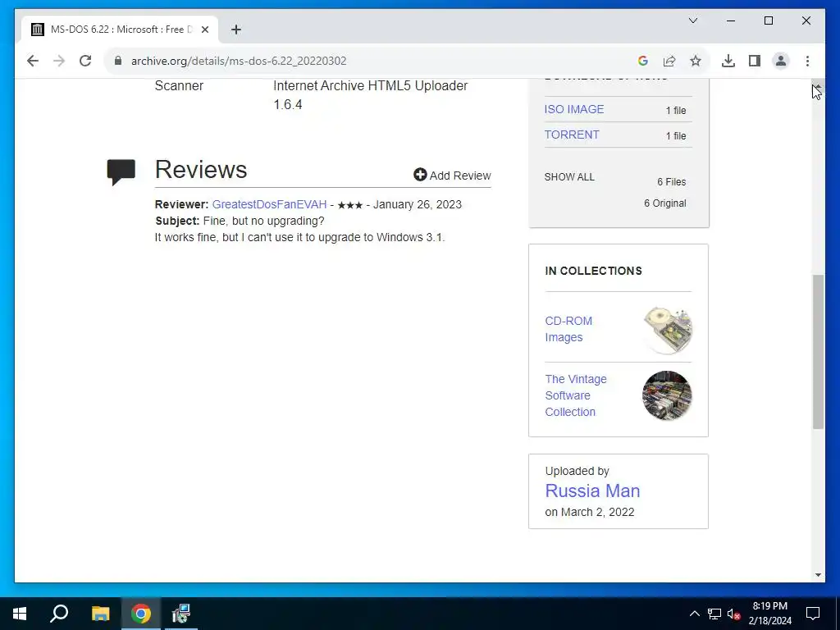Click the page vertical scrollbar thumb
The width and height of the screenshot is (840, 630).
(818, 351)
